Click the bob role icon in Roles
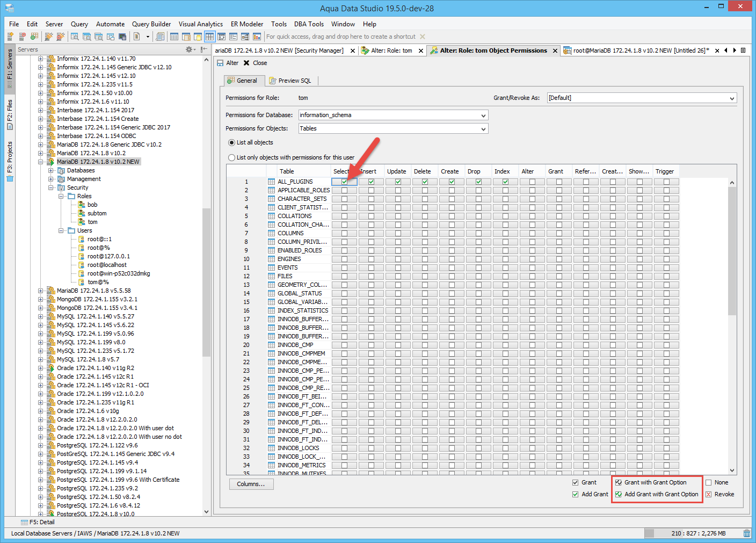 tap(82, 205)
